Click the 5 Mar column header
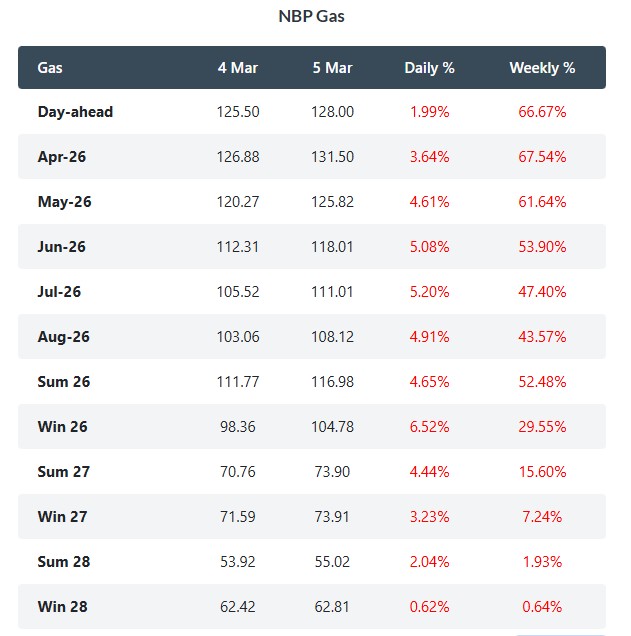 [x=333, y=68]
